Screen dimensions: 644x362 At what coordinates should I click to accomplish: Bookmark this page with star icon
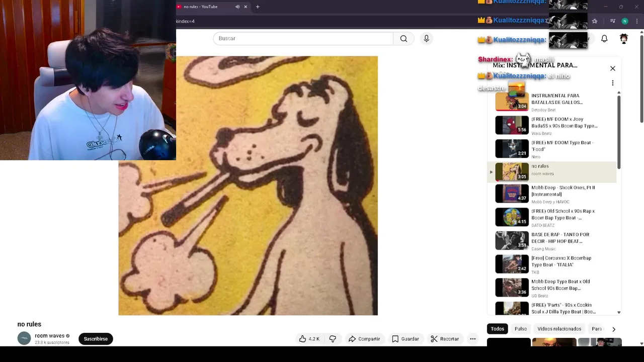[x=595, y=21]
